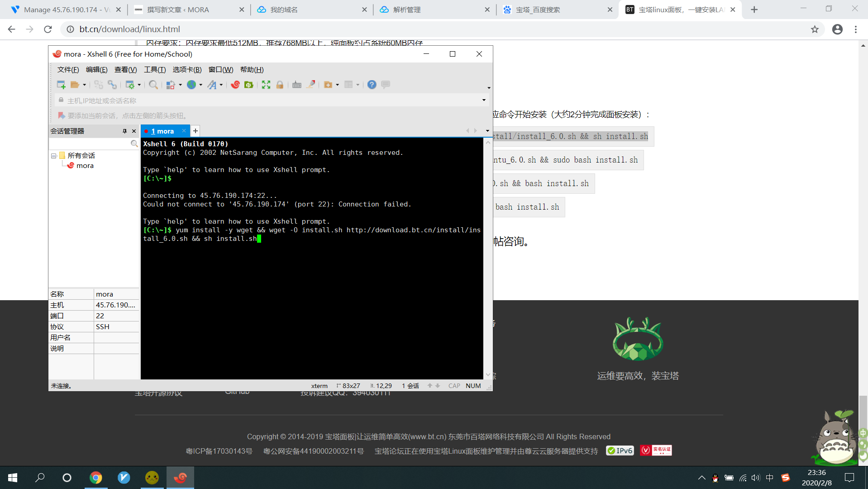Open Windows taskbar search
Screen dimensions: 868x489
click(x=40, y=477)
